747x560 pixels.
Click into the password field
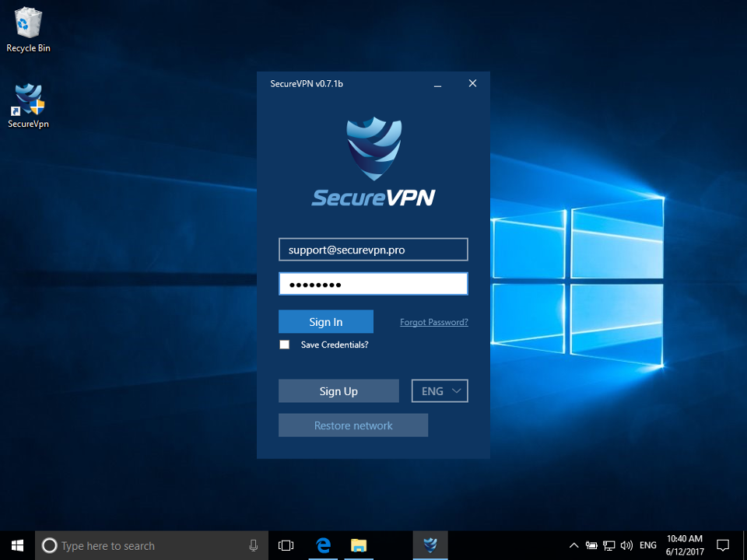[x=373, y=285]
